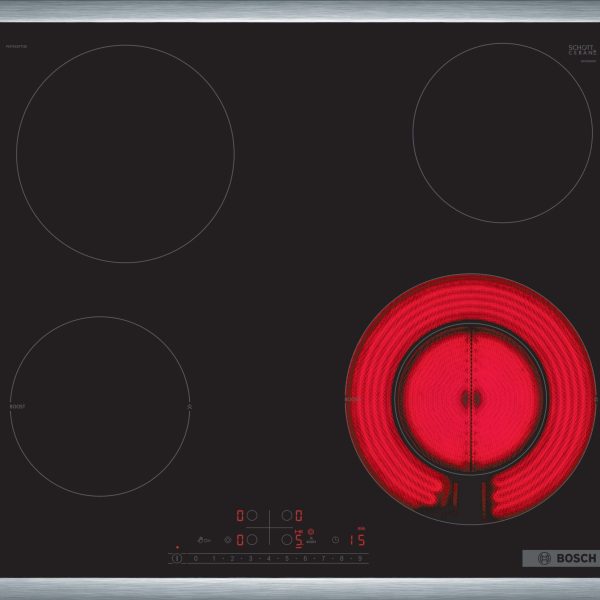600x600 pixels.
Task: Set the heat slider to 4
Action: [269, 559]
